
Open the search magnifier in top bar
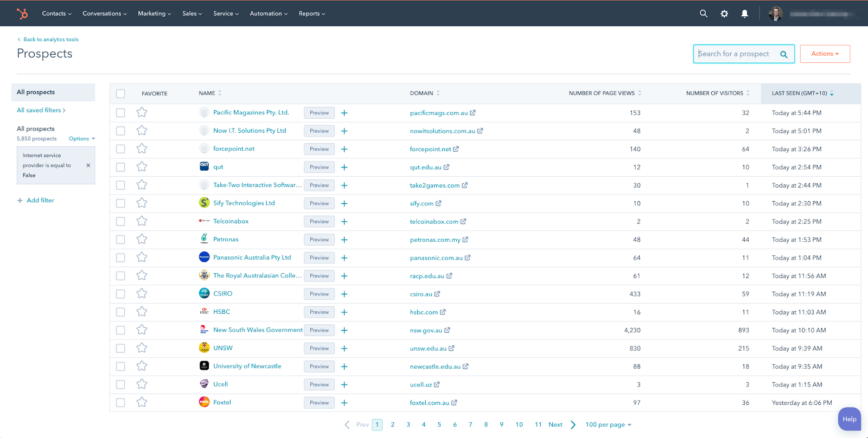click(x=704, y=14)
